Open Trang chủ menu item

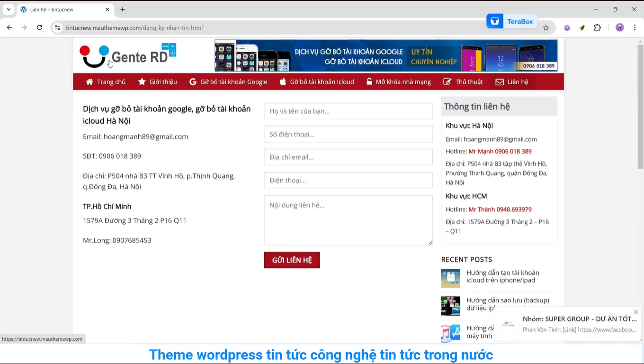click(x=106, y=82)
